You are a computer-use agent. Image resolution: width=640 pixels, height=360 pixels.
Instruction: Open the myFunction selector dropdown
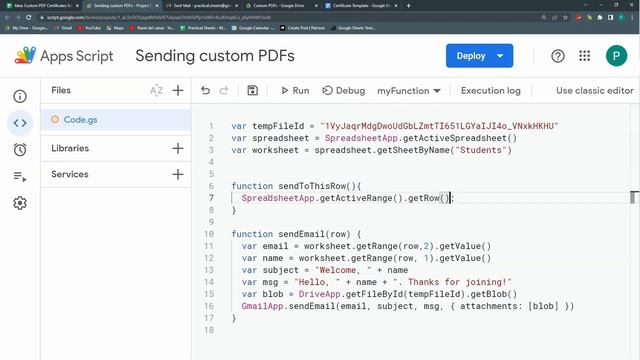(x=409, y=91)
